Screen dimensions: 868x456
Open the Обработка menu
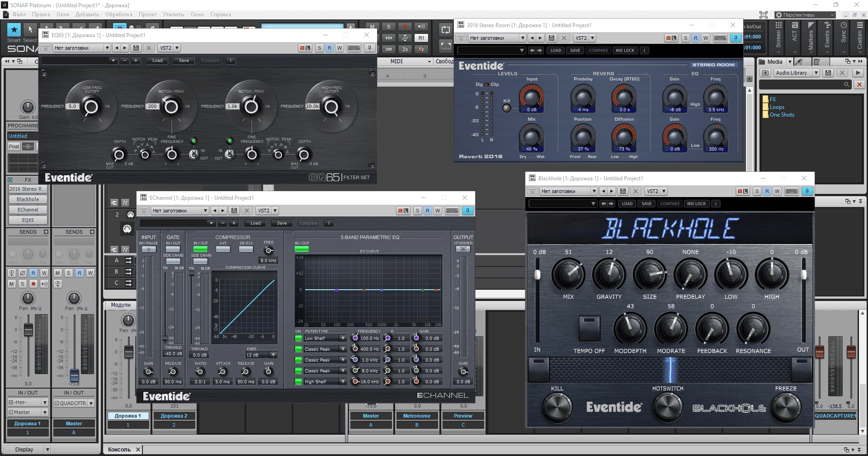pyautogui.click(x=119, y=14)
